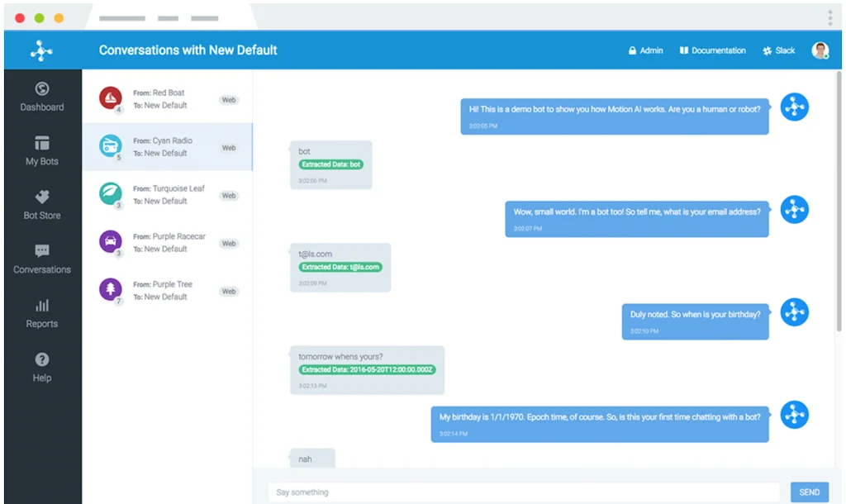The width and height of the screenshot is (846, 504).
Task: Open the Documentation page
Action: 712,50
